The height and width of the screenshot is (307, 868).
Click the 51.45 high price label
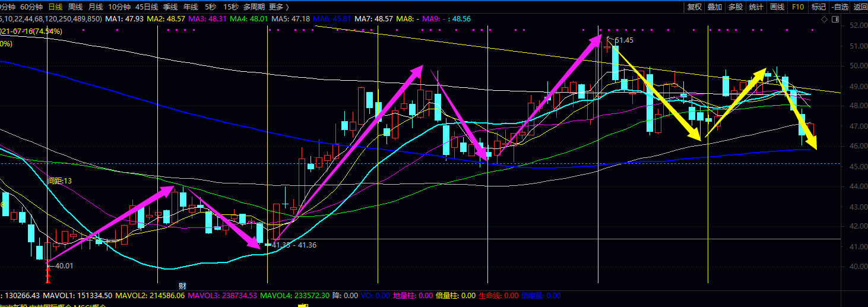623,40
